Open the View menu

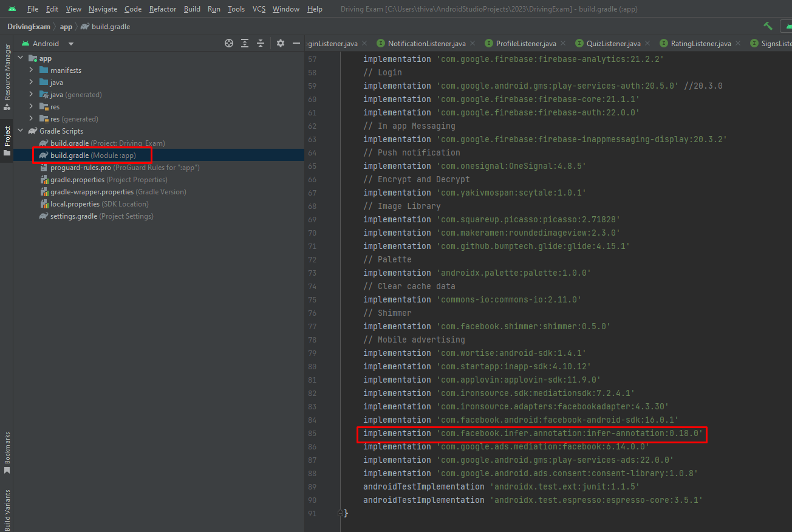coord(73,9)
